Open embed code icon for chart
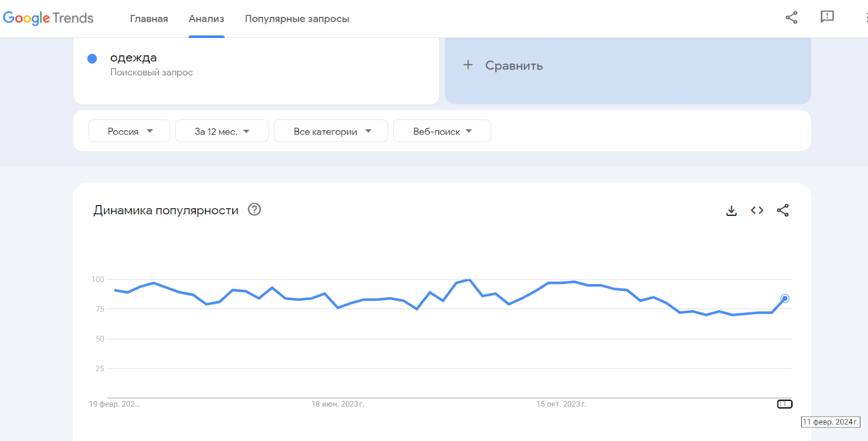The width and height of the screenshot is (868, 441). click(757, 210)
